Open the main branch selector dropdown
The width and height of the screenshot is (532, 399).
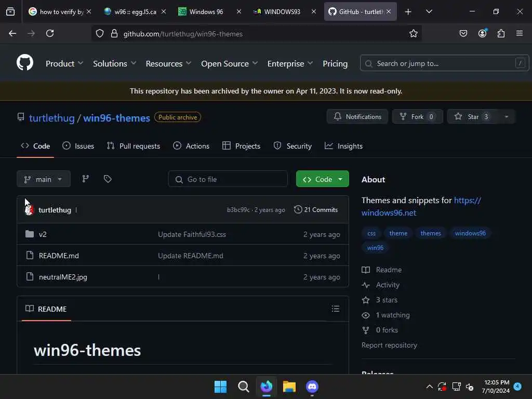44,179
